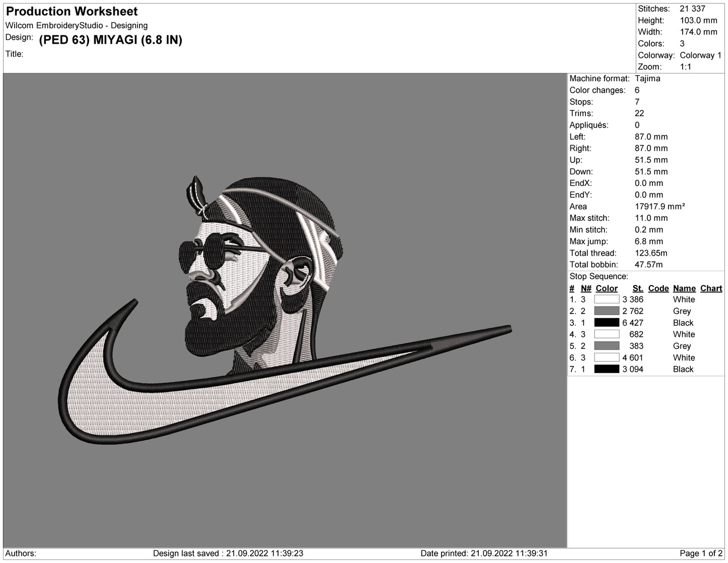Click 'Wilcom EmbroideryStudio - Designing' text

pos(77,26)
